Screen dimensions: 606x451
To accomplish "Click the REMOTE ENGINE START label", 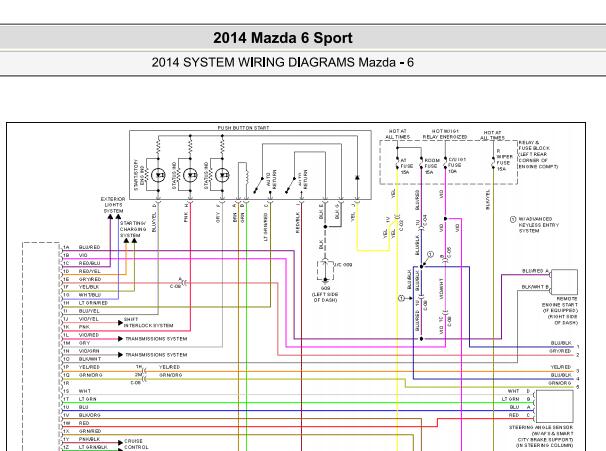I will pos(560,310).
